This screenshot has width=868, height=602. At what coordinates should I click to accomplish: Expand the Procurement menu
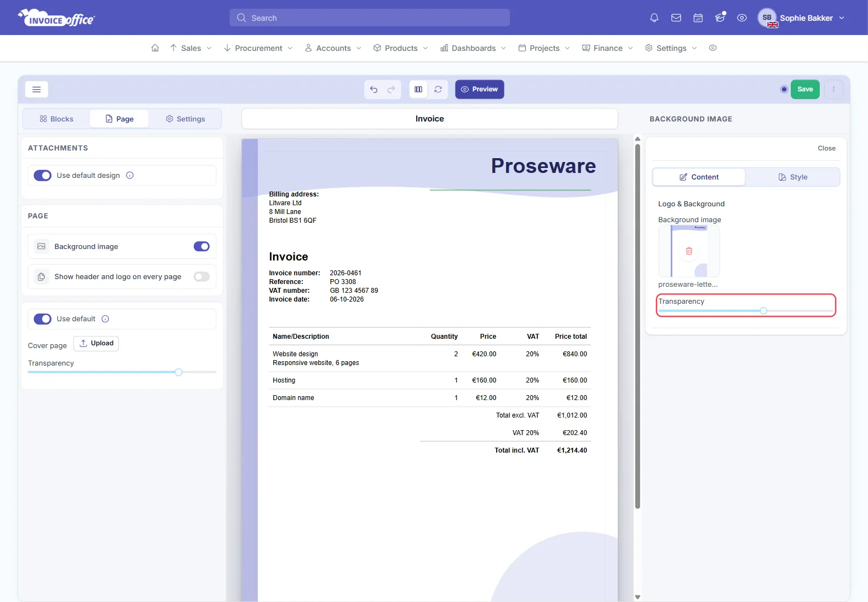pos(258,48)
